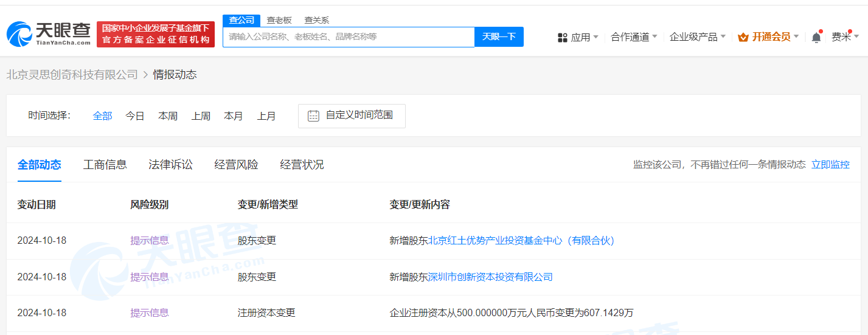Viewport: 868px width, 335px height.
Task: Click the 立即监控 link
Action: 830,164
